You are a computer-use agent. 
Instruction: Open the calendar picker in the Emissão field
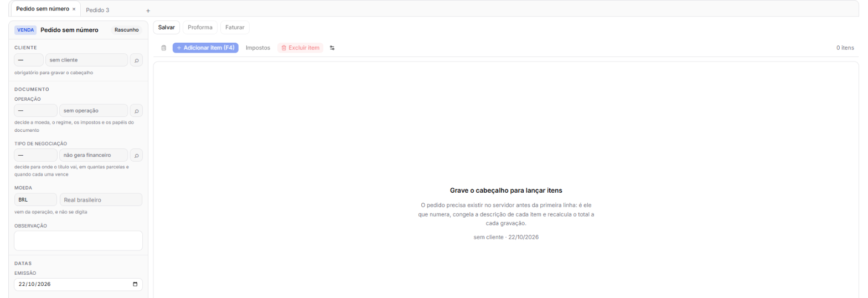[136, 284]
